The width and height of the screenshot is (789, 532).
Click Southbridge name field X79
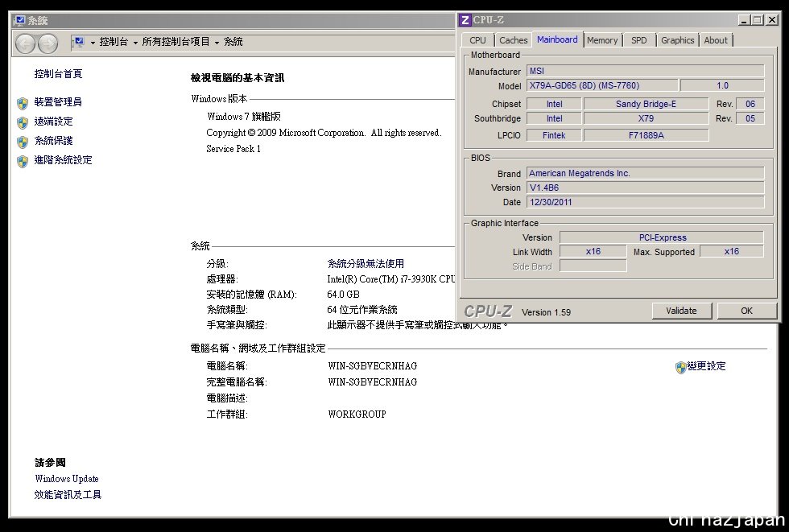pyautogui.click(x=646, y=118)
